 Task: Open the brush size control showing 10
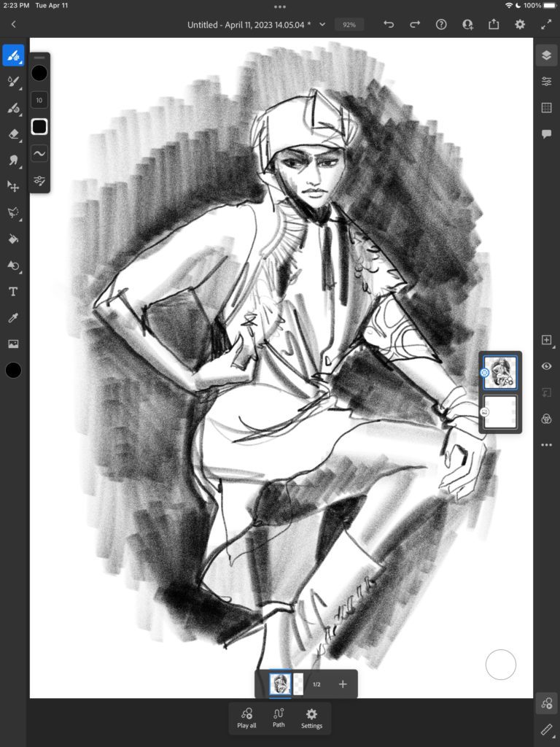click(x=39, y=100)
